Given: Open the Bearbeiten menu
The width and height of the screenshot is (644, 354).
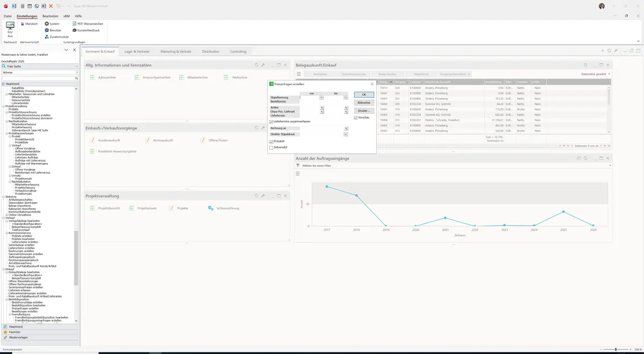Looking at the screenshot, I should click(50, 17).
